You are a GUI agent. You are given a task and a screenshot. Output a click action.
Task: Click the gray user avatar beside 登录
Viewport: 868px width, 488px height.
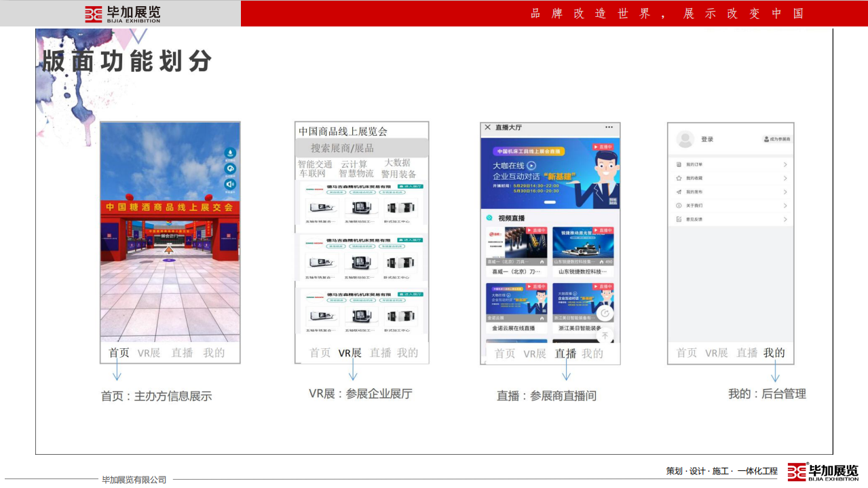pos(685,139)
